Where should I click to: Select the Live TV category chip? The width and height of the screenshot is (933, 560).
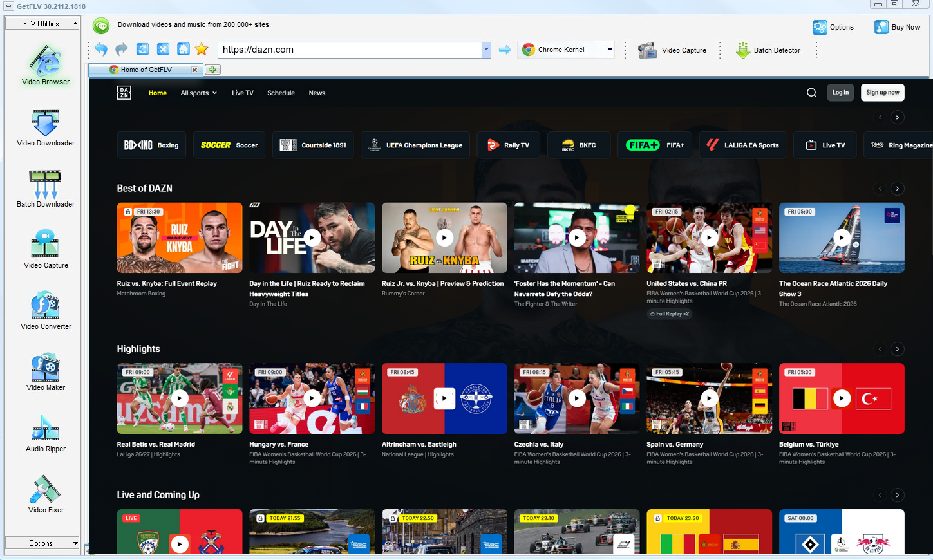(x=825, y=145)
